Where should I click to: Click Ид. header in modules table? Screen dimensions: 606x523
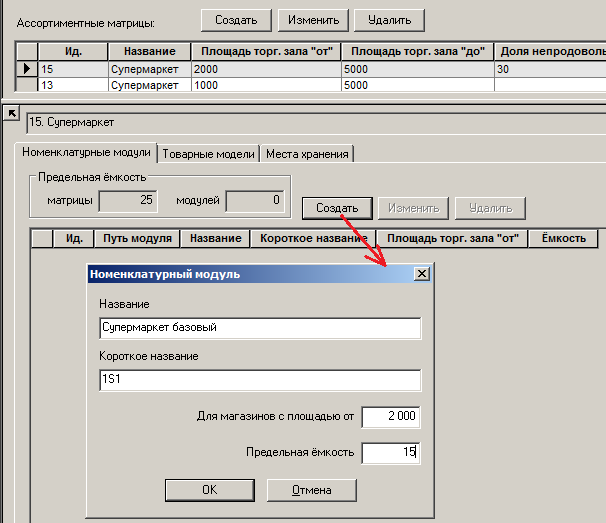click(74, 239)
